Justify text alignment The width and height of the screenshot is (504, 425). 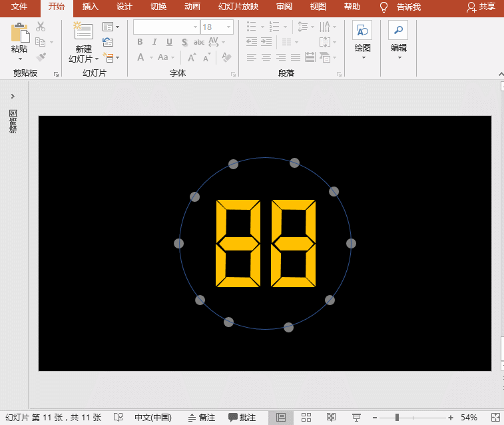[x=296, y=57]
